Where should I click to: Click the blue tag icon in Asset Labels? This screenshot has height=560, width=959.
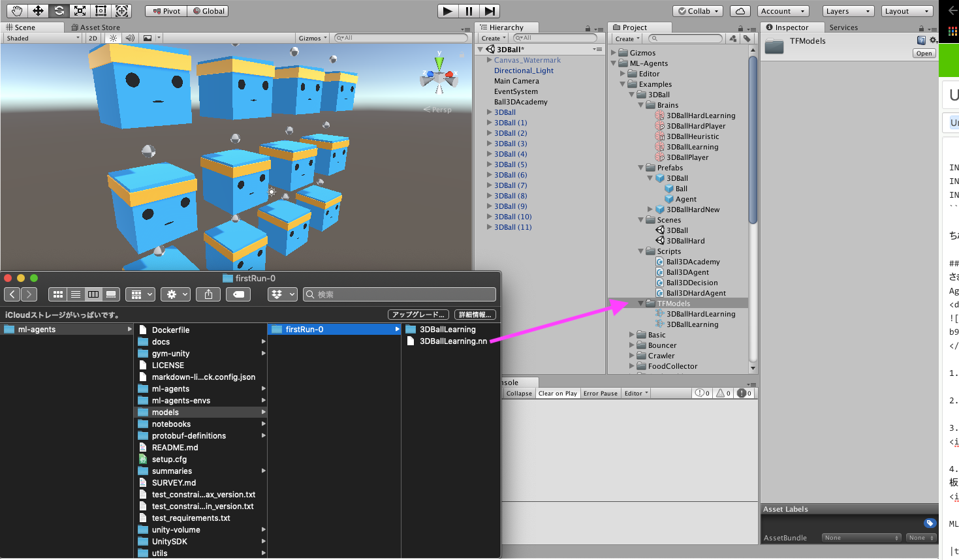(x=930, y=522)
